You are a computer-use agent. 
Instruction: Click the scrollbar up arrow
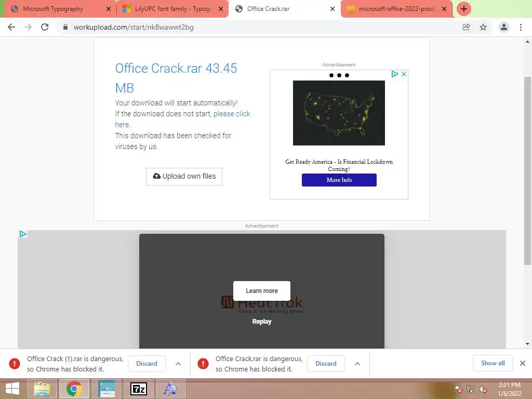coord(527,42)
